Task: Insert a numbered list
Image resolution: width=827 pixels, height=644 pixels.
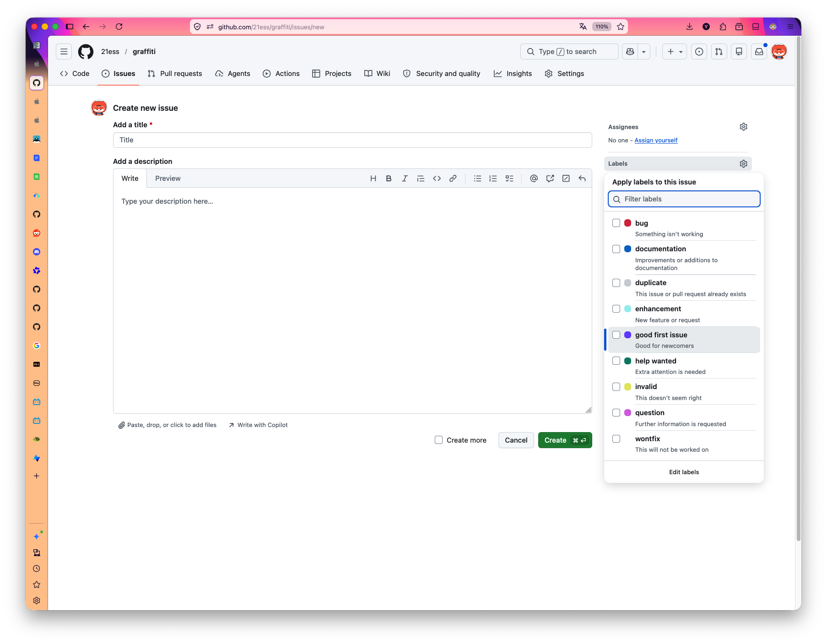Action: (493, 179)
